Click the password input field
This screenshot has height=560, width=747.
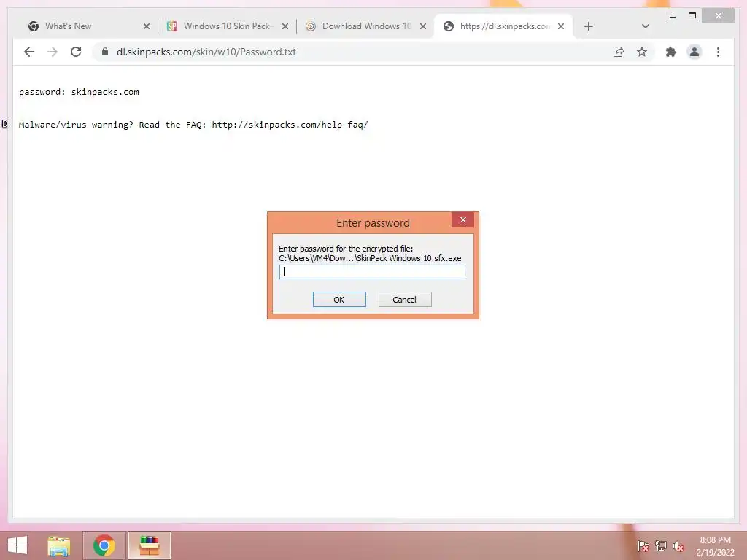pos(372,272)
